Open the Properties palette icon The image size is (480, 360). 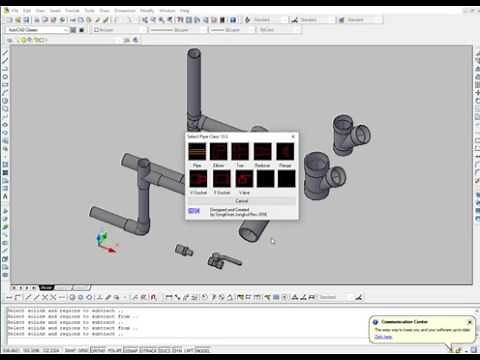(179, 20)
